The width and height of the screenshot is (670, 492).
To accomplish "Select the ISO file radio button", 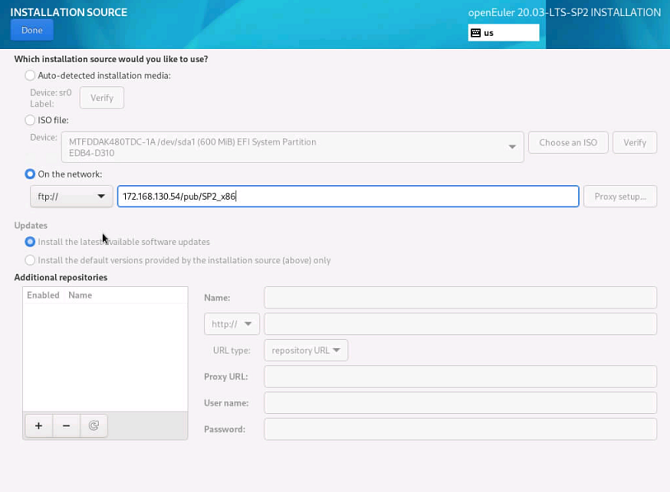I will (30, 120).
